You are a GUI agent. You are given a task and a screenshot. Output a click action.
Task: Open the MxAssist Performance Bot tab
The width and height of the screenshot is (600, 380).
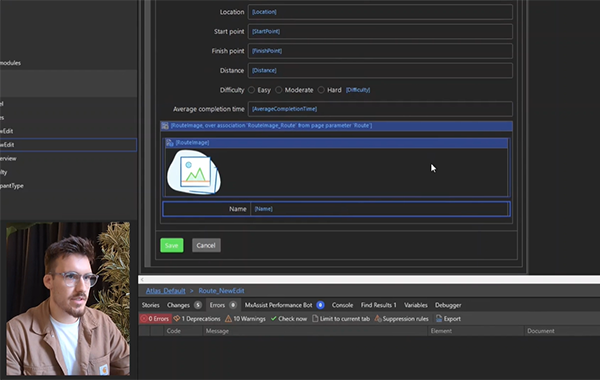284,305
